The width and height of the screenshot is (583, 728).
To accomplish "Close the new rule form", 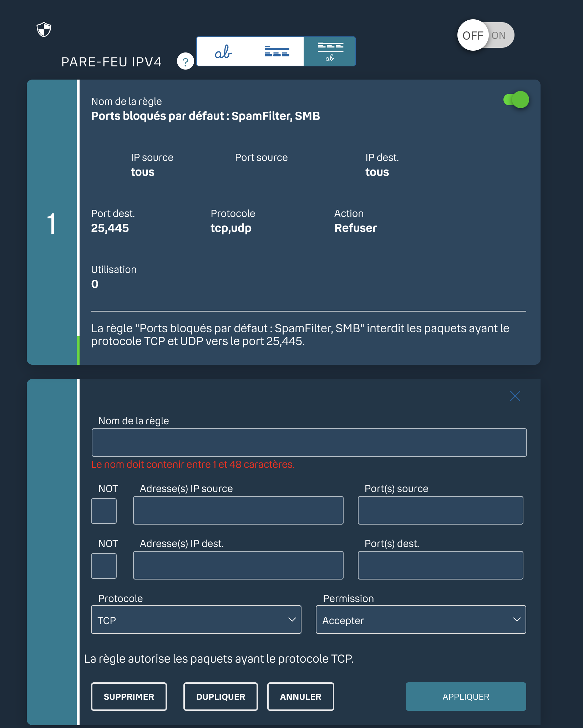I will pyautogui.click(x=515, y=396).
